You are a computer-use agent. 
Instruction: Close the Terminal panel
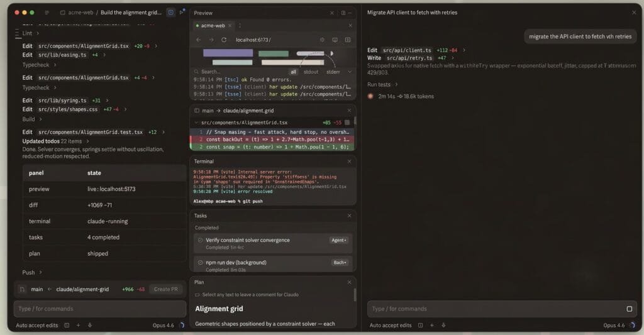click(349, 162)
